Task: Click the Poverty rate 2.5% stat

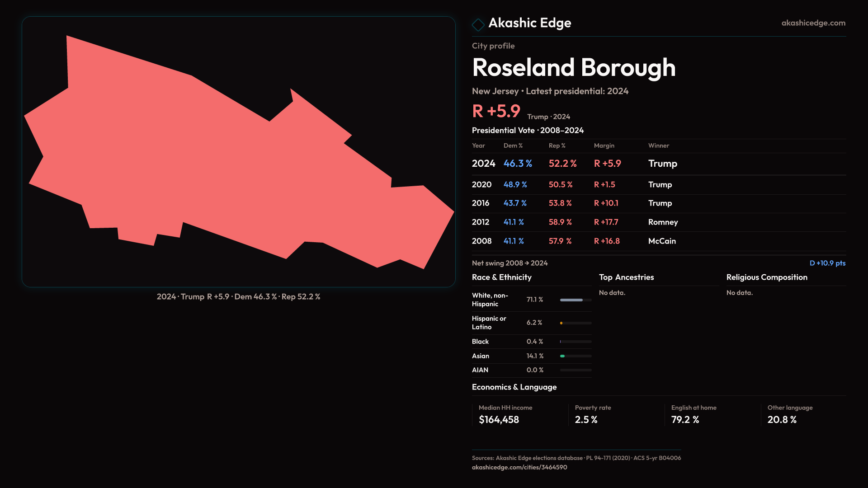Action: coord(586,420)
